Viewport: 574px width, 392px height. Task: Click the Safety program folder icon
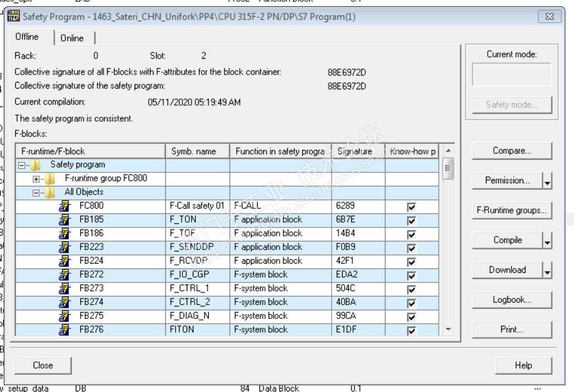click(36, 165)
